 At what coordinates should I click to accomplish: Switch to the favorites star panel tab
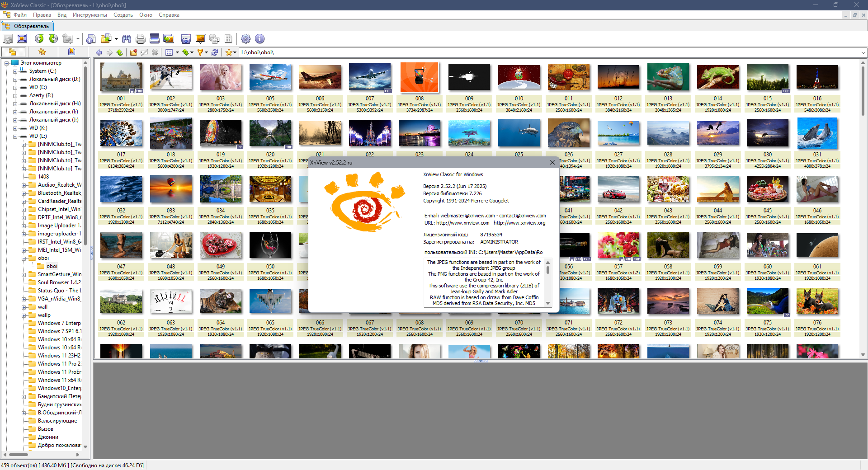click(42, 52)
